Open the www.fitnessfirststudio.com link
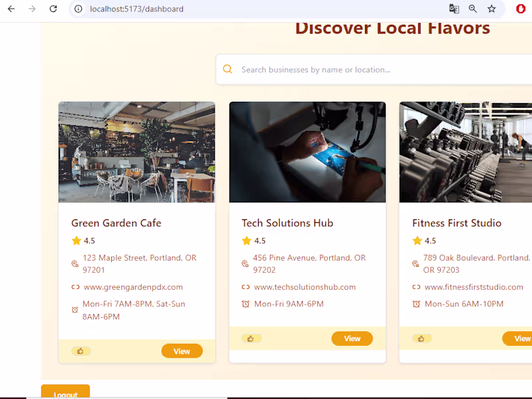This screenshot has width=532, height=399. click(x=473, y=287)
